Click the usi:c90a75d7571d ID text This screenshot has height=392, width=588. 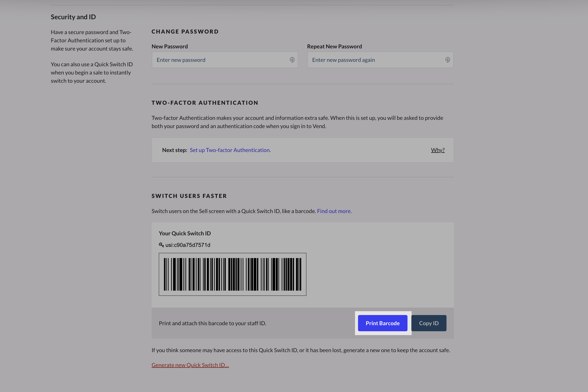(x=188, y=245)
